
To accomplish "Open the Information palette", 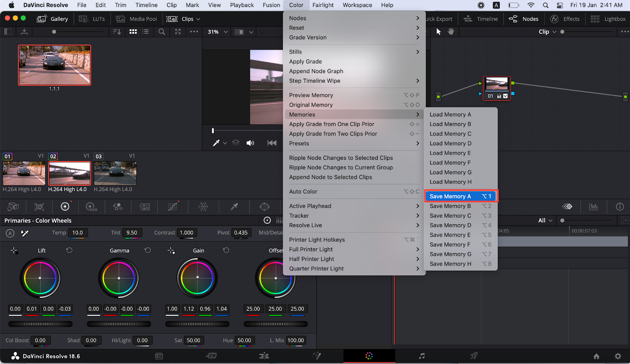I will (620, 206).
